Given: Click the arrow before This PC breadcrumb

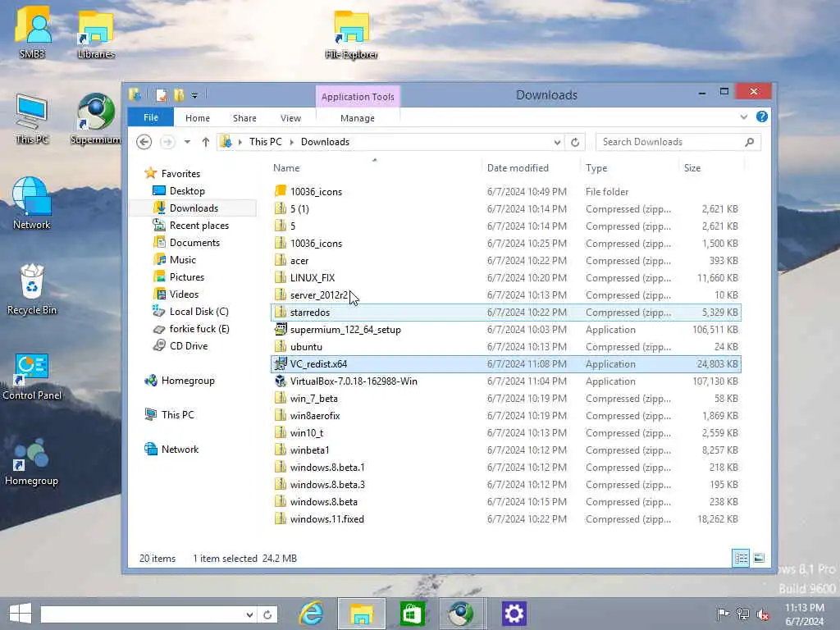Looking at the screenshot, I should coord(240,142).
